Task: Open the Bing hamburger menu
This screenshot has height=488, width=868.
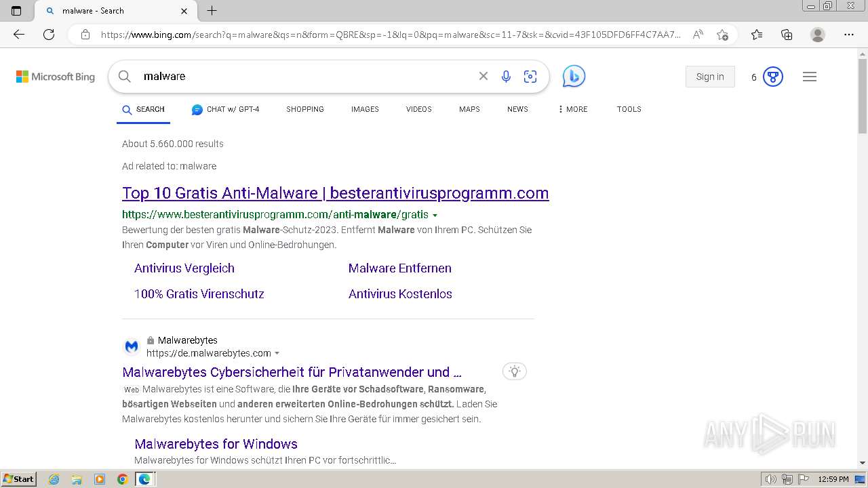Action: [x=810, y=77]
